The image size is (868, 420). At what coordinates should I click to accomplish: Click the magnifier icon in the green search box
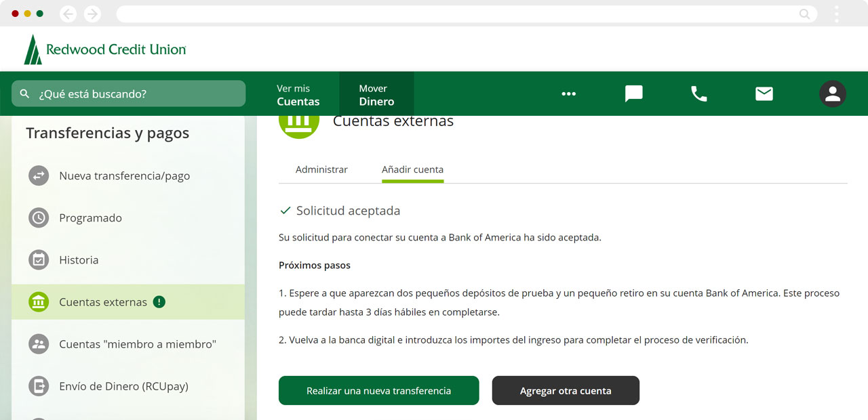(25, 93)
